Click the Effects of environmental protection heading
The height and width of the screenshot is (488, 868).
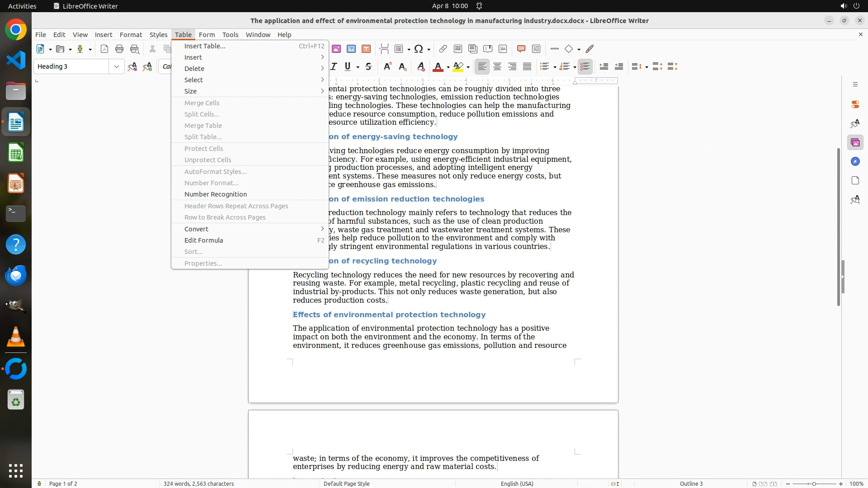pyautogui.click(x=389, y=315)
